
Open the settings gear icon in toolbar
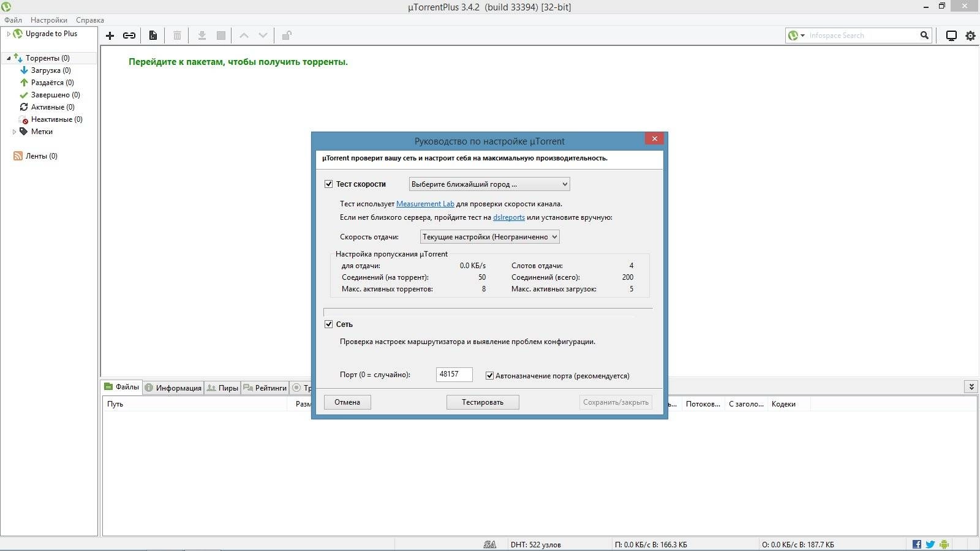point(970,36)
